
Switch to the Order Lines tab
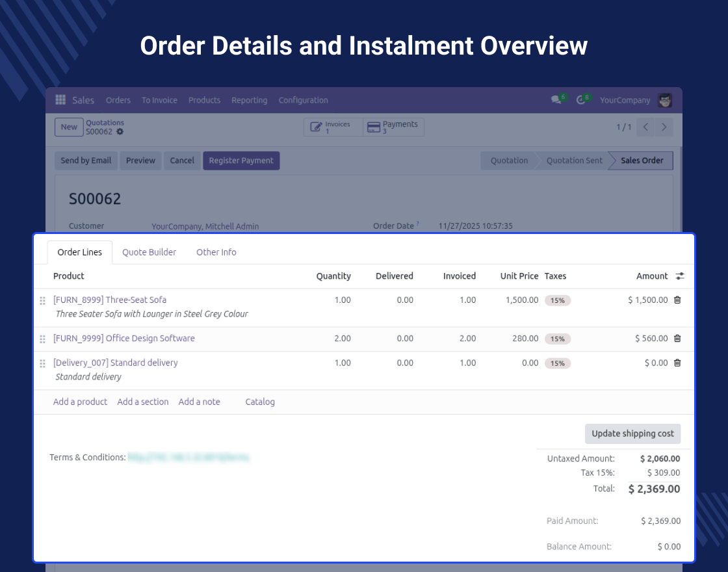pos(80,252)
